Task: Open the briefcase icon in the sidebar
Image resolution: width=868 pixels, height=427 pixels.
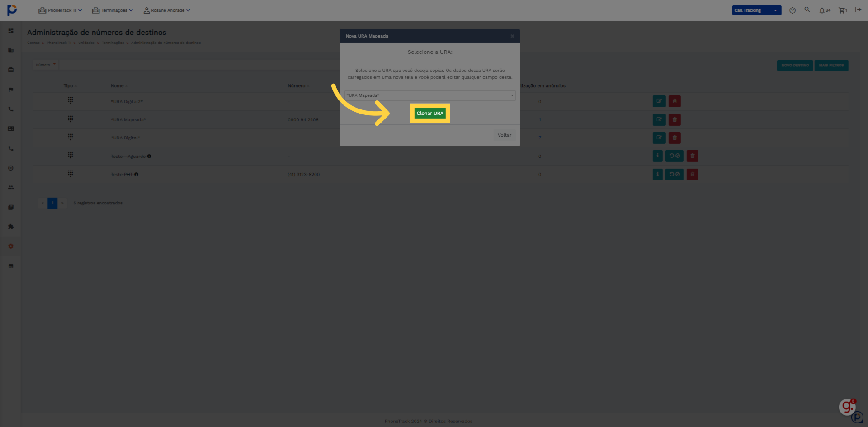Action: (11, 70)
